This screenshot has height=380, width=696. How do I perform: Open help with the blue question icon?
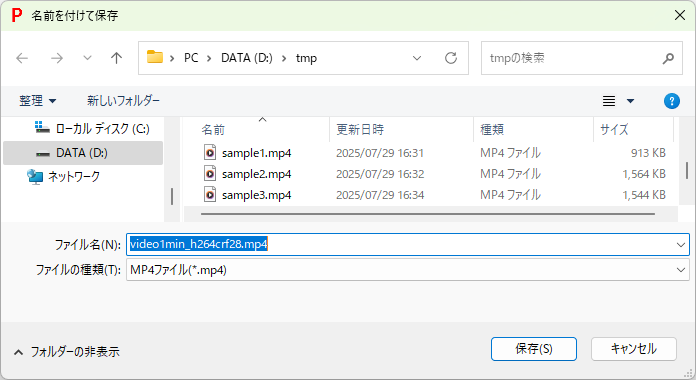click(672, 101)
